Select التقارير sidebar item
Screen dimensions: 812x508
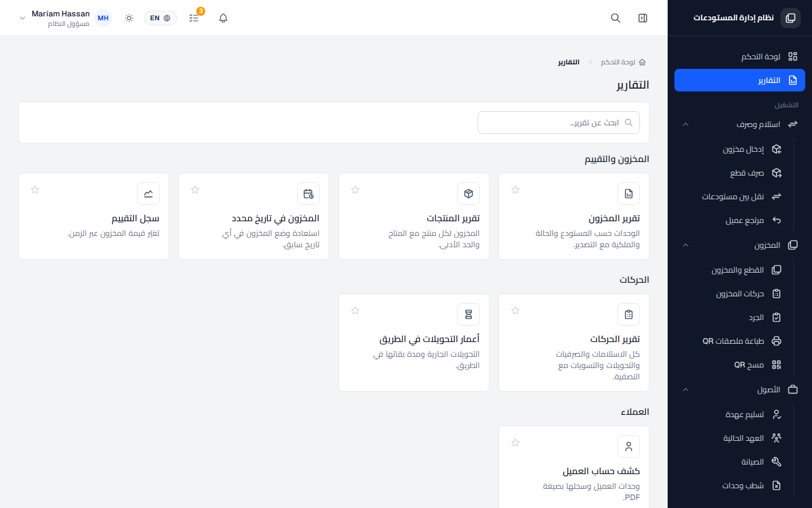click(740, 80)
